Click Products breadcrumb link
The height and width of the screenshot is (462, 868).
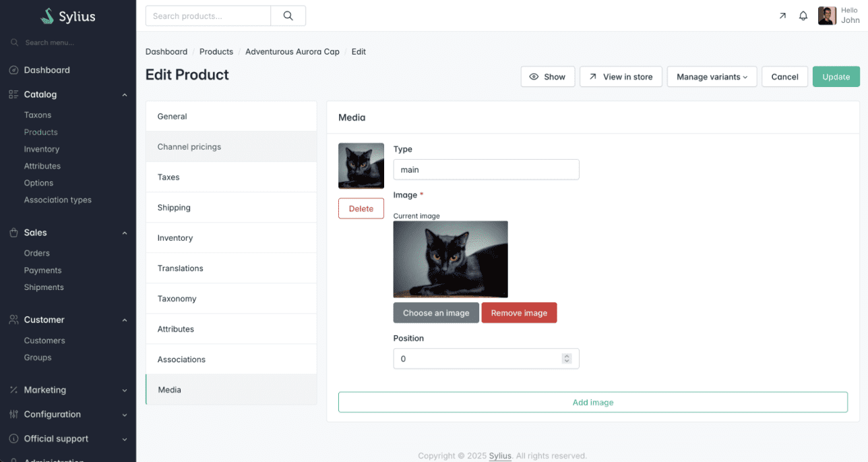[216, 51]
